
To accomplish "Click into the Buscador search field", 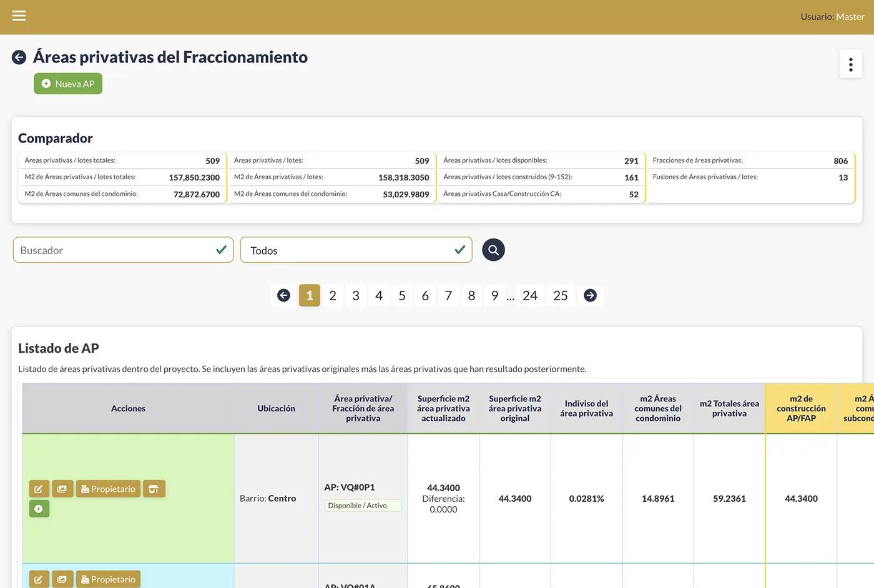I will pyautogui.click(x=115, y=250).
